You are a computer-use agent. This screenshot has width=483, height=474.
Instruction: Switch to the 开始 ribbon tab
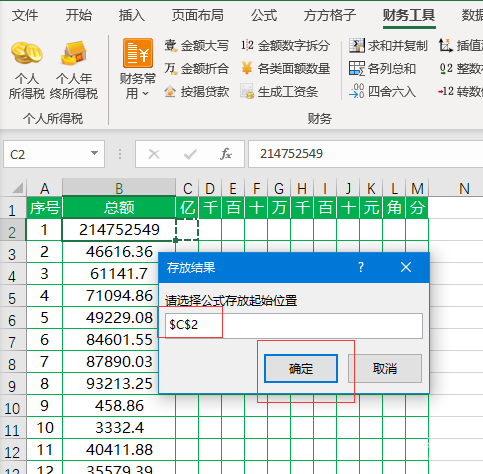(78, 15)
